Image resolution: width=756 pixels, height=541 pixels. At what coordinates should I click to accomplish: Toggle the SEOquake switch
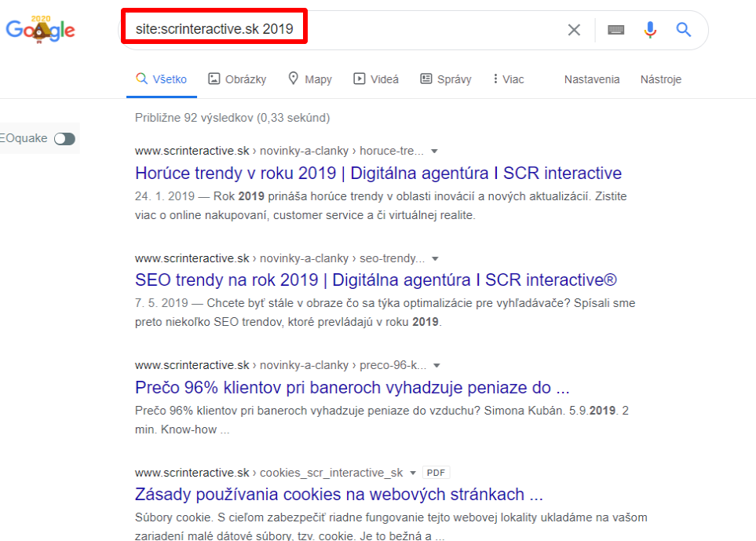[64, 139]
